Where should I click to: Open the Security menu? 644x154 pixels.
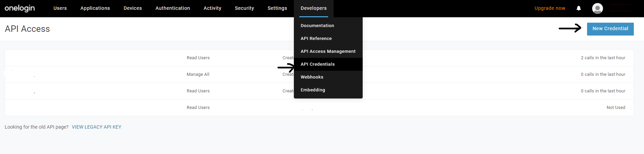coord(244,8)
